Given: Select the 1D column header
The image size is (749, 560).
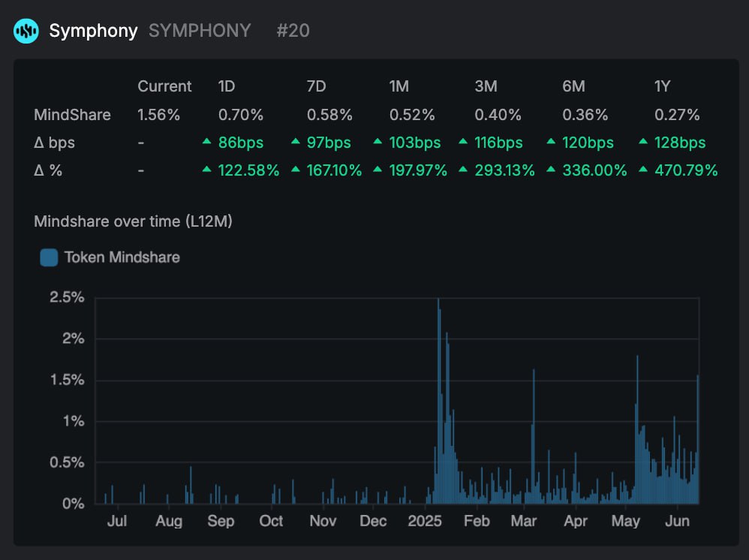Looking at the screenshot, I should coord(227,86).
